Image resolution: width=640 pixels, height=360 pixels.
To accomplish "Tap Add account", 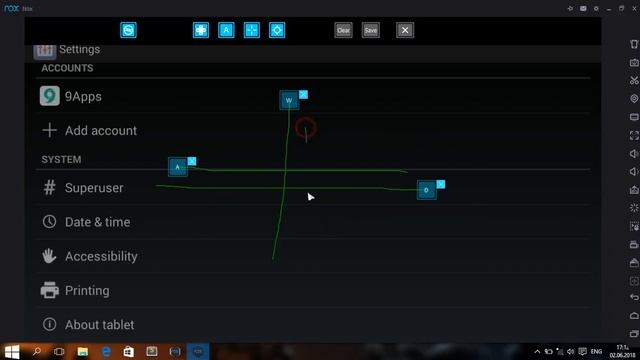I will click(314, 131).
